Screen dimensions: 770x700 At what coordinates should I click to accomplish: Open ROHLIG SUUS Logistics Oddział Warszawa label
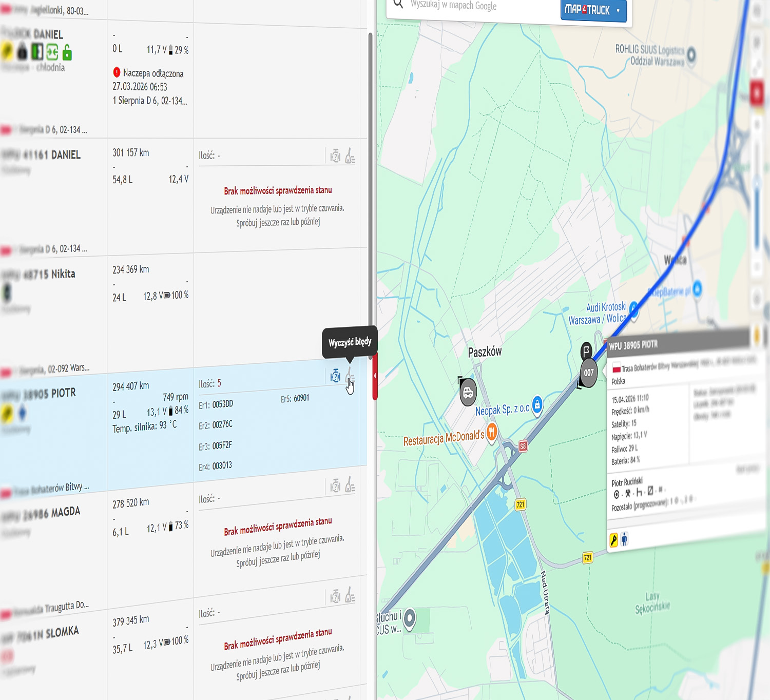pyautogui.click(x=649, y=55)
